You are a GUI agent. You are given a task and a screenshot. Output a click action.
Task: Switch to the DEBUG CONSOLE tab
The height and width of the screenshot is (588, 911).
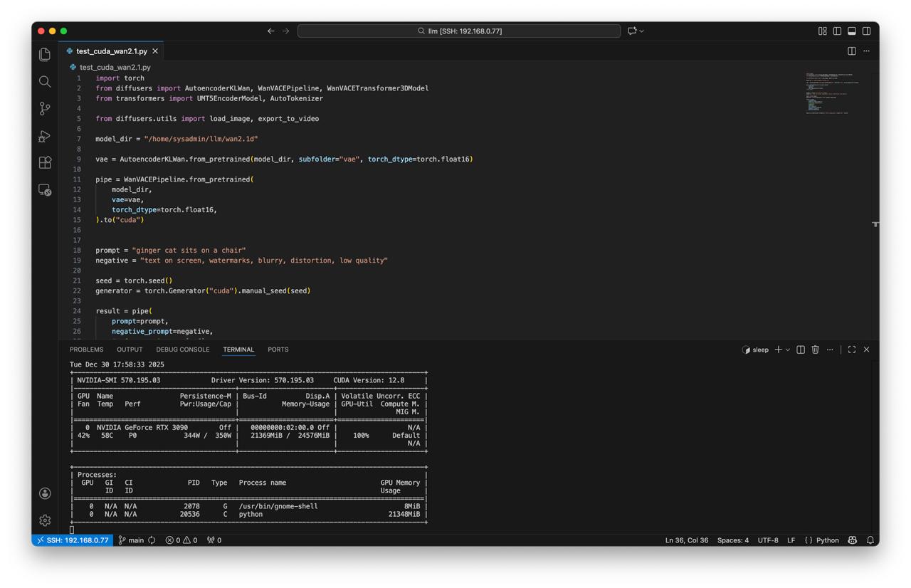[x=182, y=350]
